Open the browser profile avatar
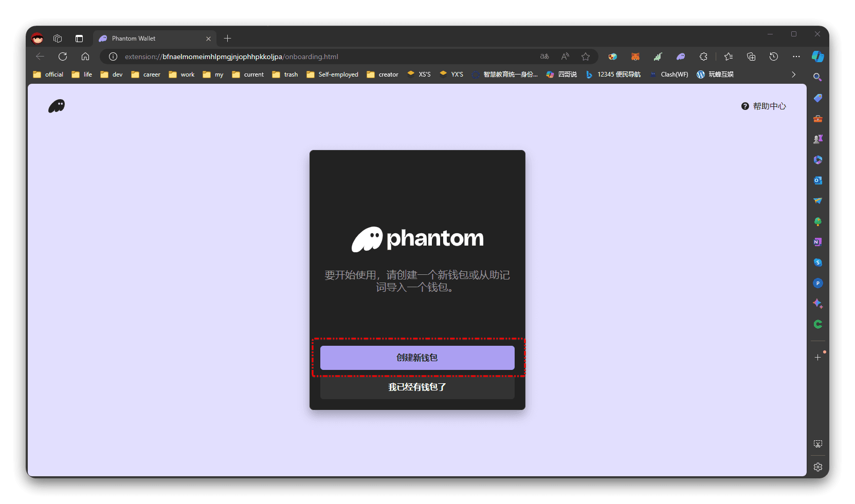 (38, 39)
